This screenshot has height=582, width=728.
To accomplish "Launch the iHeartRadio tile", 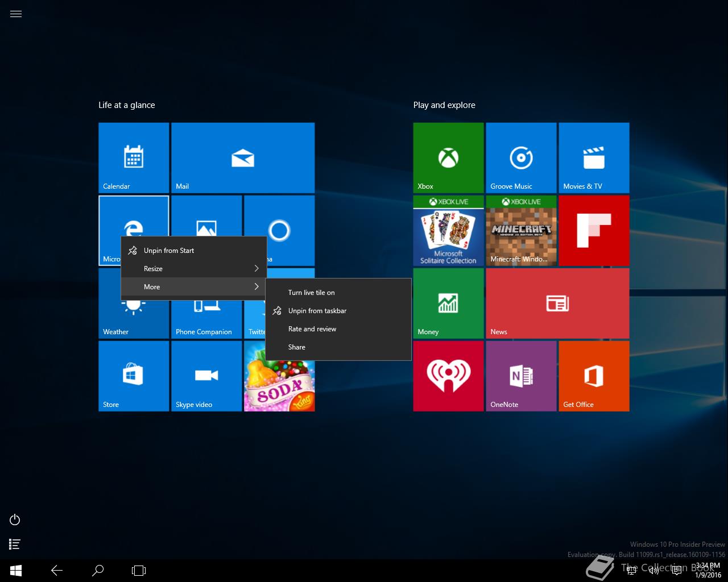I will tap(448, 376).
